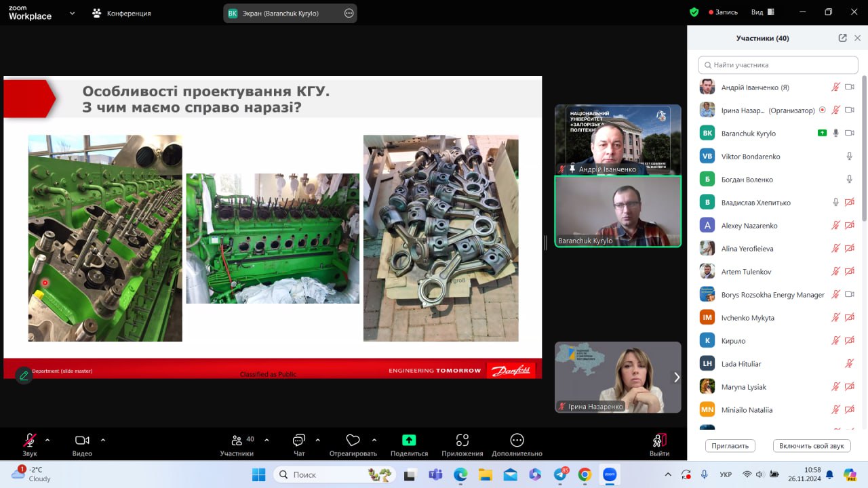Click the Отреагировать reactions heart icon

pos(353,441)
